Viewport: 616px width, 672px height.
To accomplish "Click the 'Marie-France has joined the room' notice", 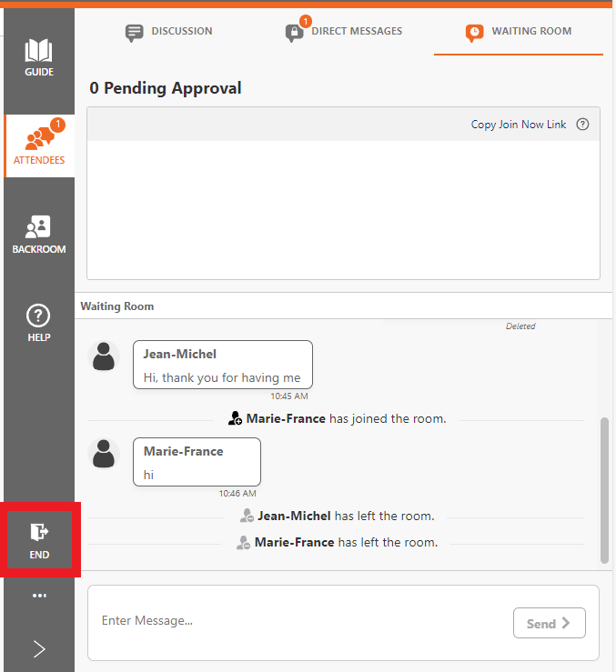I will (x=338, y=418).
